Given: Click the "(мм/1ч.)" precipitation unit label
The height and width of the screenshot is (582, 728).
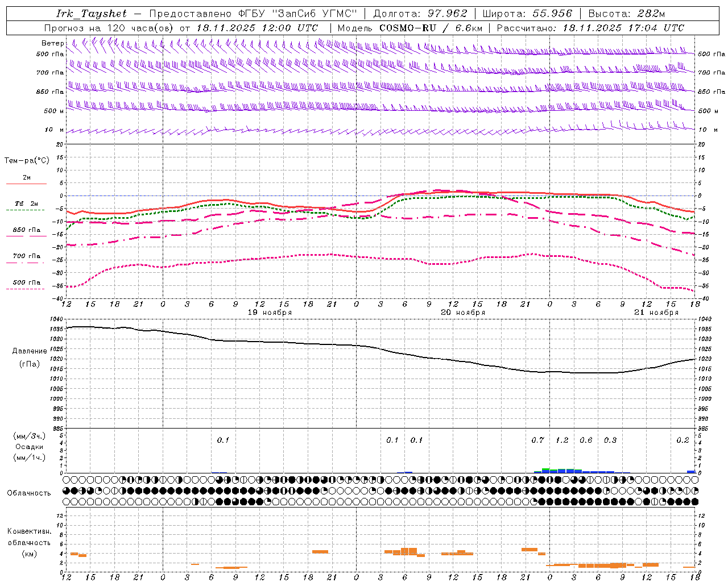Looking at the screenshot, I should 30,458.
